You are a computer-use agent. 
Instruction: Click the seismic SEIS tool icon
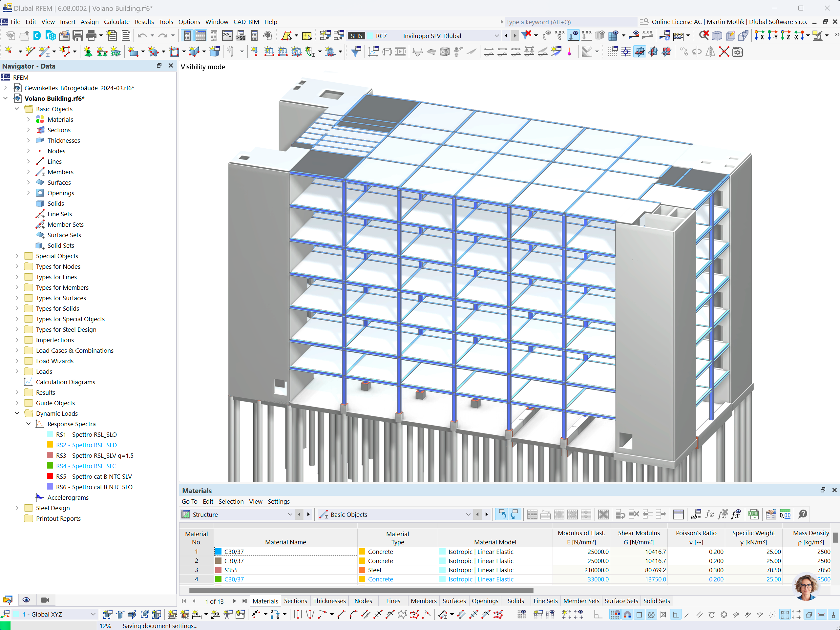(x=354, y=36)
